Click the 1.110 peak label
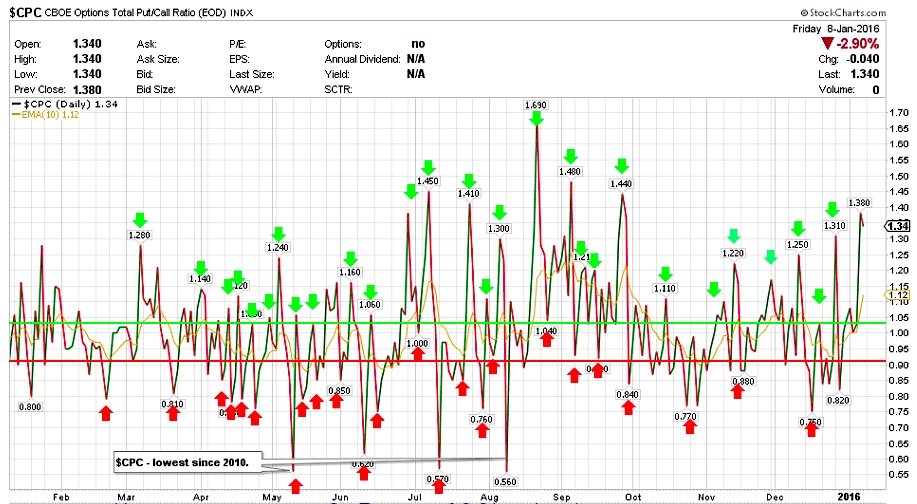The height and width of the screenshot is (504, 917). tap(665, 288)
